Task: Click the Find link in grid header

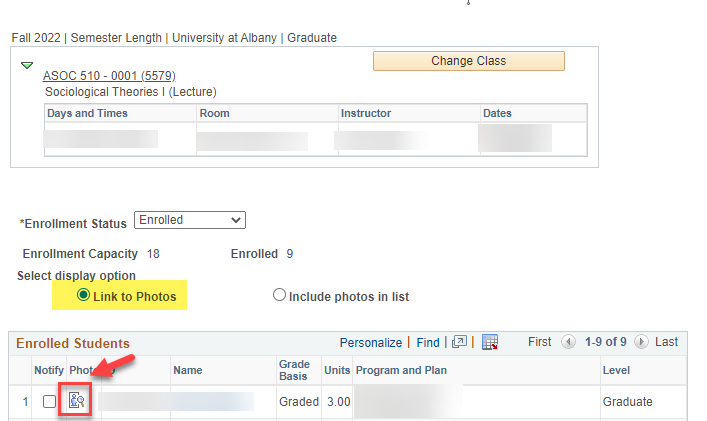Action: pyautogui.click(x=428, y=342)
